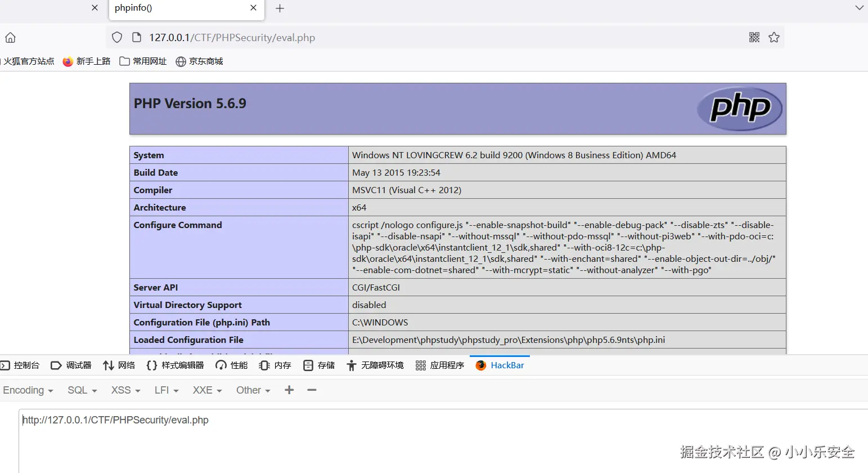868x473 pixels.
Task: Open the 火狐官方站点 bookmark
Action: point(28,61)
